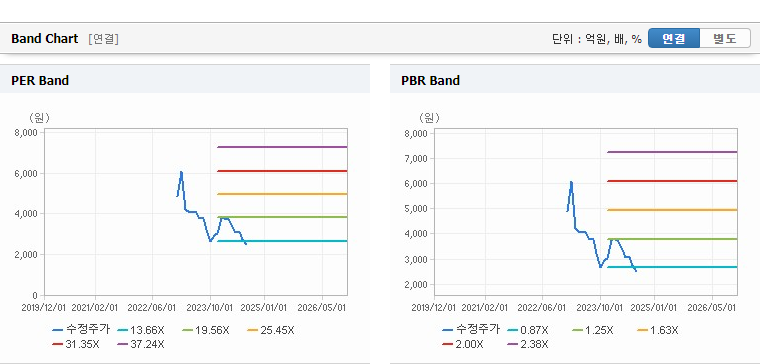Click the red 31.35X line in PER chart
The image size is (760, 364).
pos(283,171)
